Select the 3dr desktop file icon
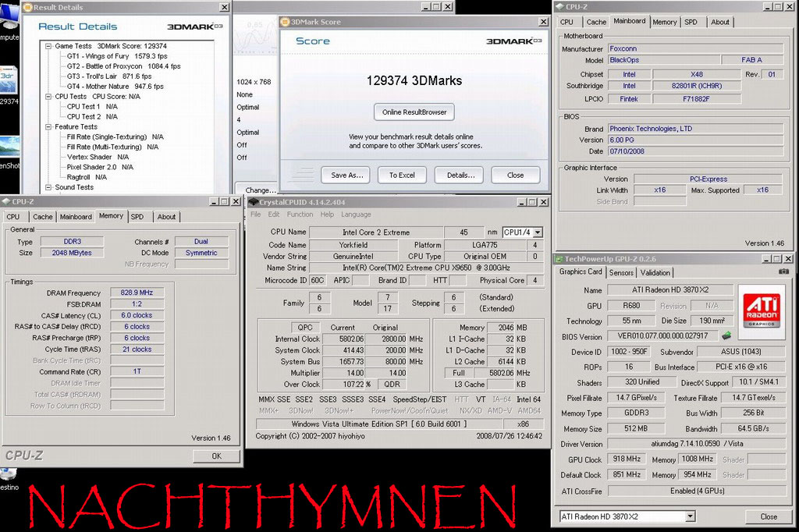799x532 pixels. 9,86
